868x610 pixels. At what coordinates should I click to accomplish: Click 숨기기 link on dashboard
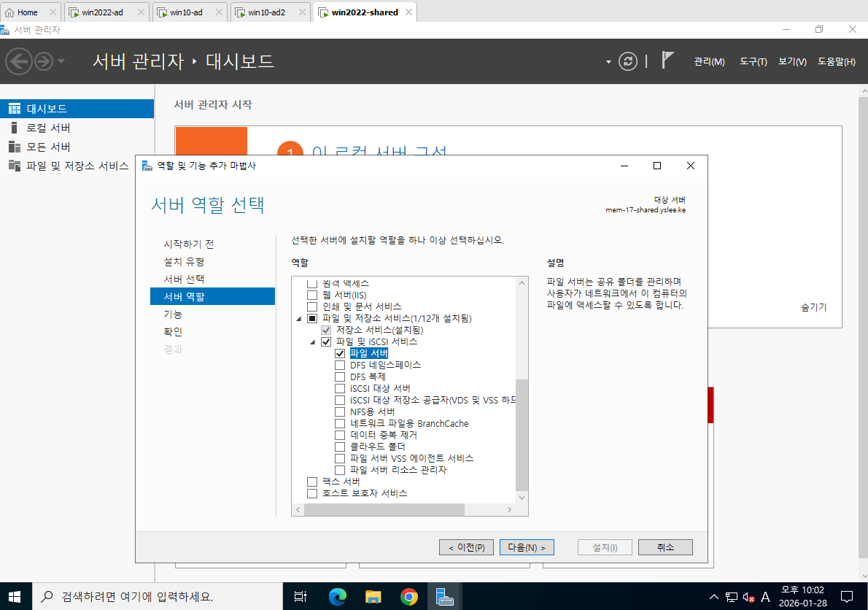[814, 307]
